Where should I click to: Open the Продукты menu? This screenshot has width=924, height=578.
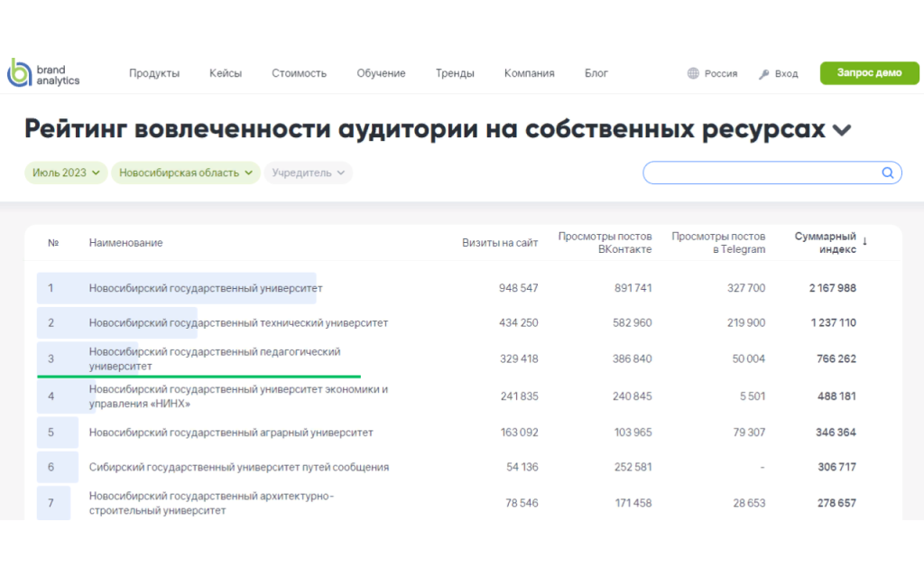pos(154,73)
